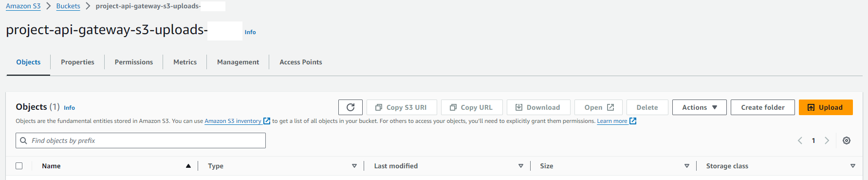
Task: Click the next page arrow icon
Action: pyautogui.click(x=827, y=140)
